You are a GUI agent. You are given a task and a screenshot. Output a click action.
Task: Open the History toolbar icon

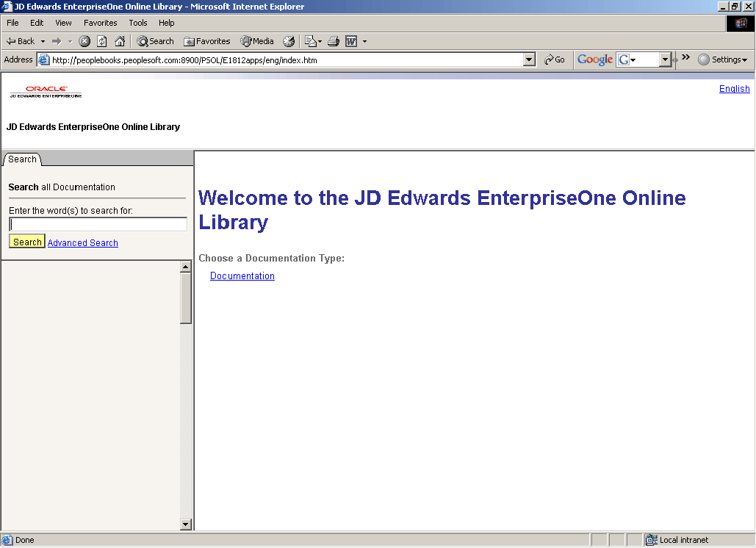click(289, 41)
